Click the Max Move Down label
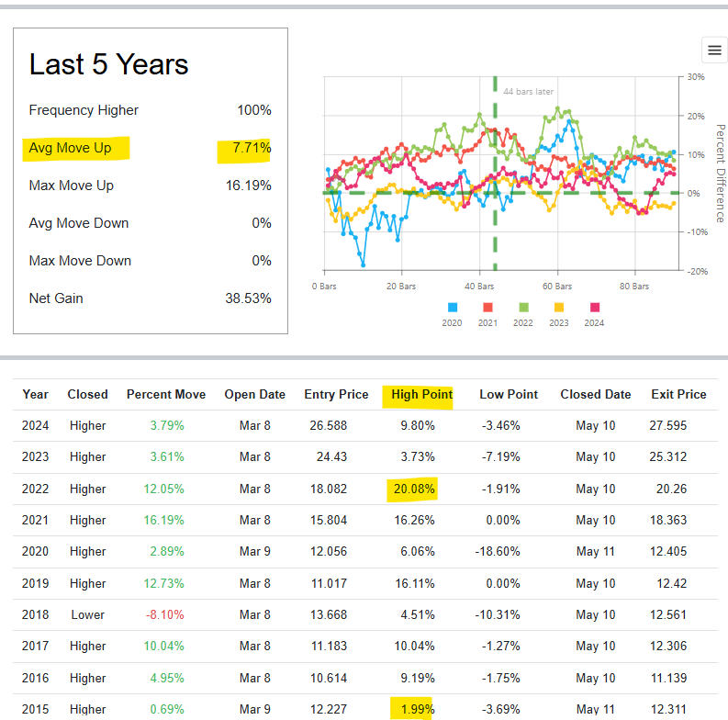 click(x=80, y=261)
